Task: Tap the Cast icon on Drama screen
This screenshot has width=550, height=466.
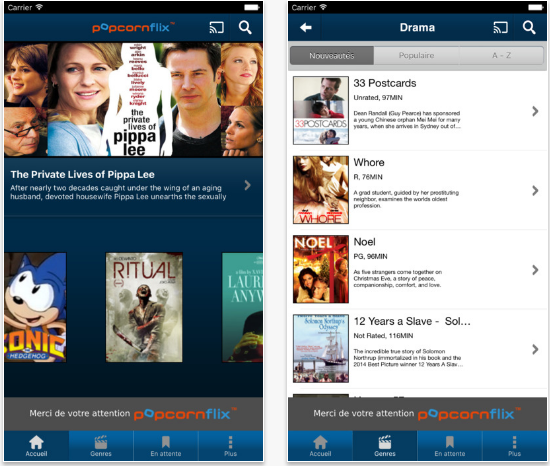Action: [500, 27]
